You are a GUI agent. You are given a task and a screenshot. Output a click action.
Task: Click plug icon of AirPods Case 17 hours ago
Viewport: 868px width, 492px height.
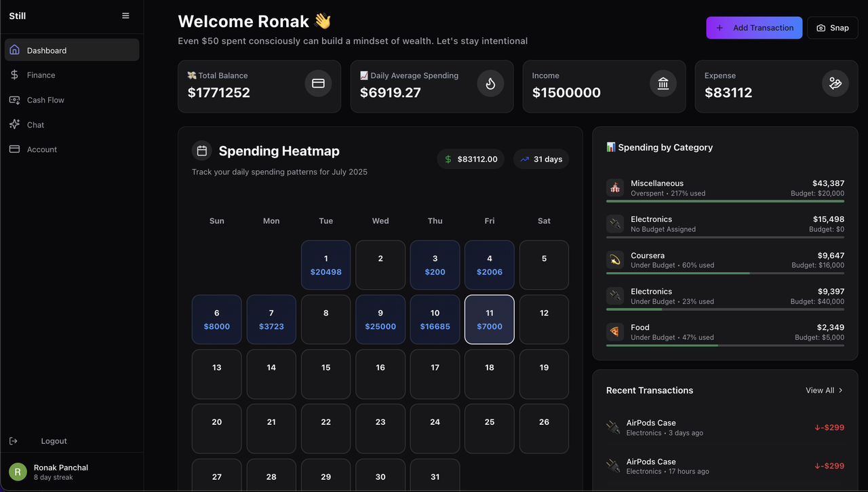point(613,466)
